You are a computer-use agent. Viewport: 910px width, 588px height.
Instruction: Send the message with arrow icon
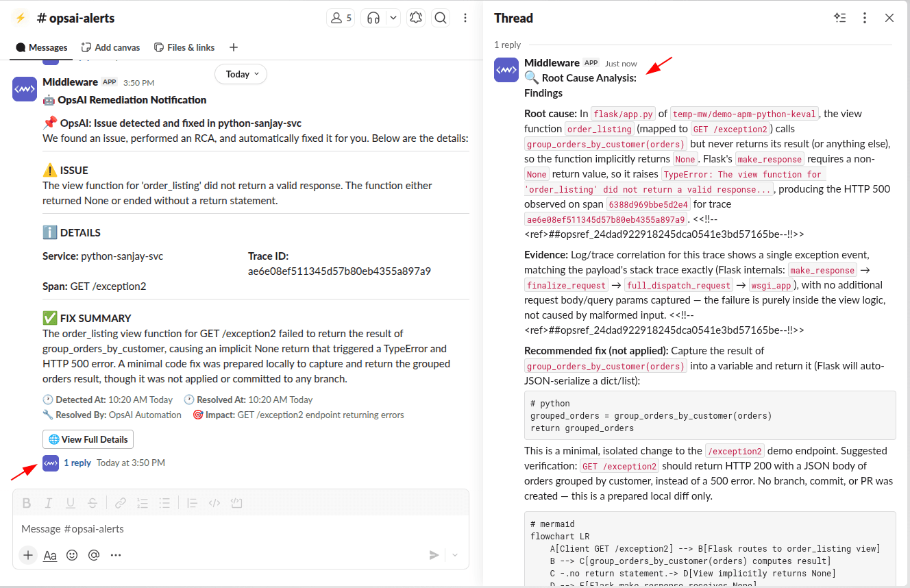point(434,555)
